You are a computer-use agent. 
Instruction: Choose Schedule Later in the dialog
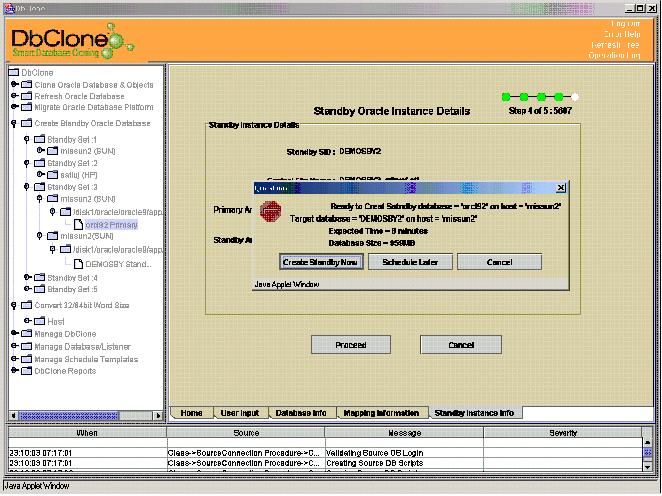[410, 262]
